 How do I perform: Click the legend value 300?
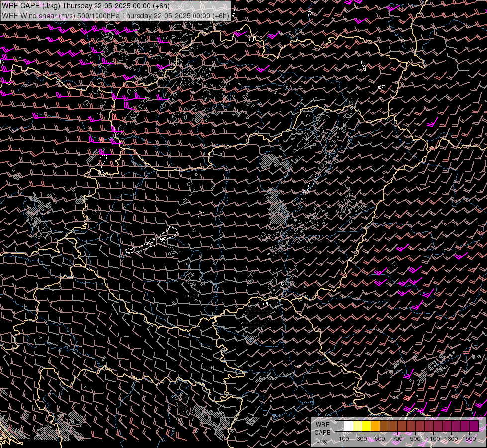(x=362, y=439)
